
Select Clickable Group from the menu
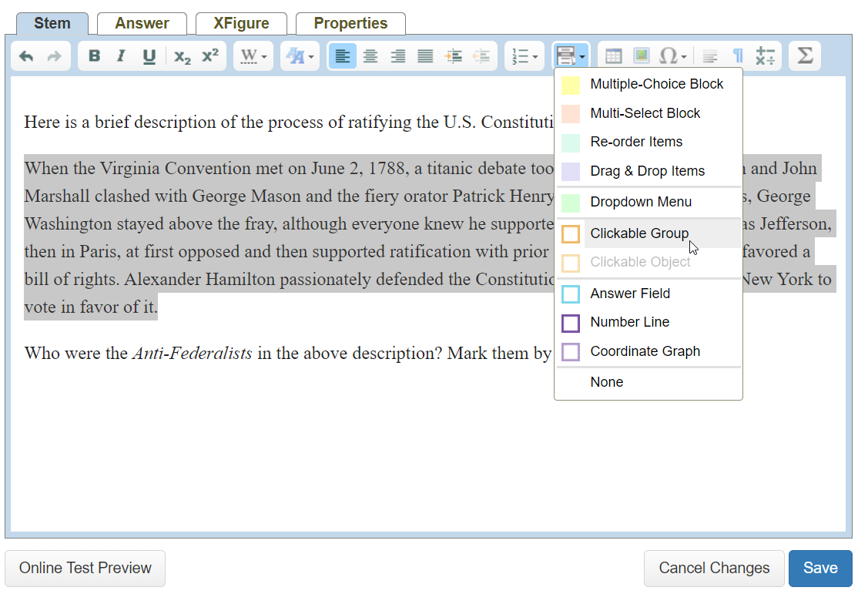click(x=648, y=233)
